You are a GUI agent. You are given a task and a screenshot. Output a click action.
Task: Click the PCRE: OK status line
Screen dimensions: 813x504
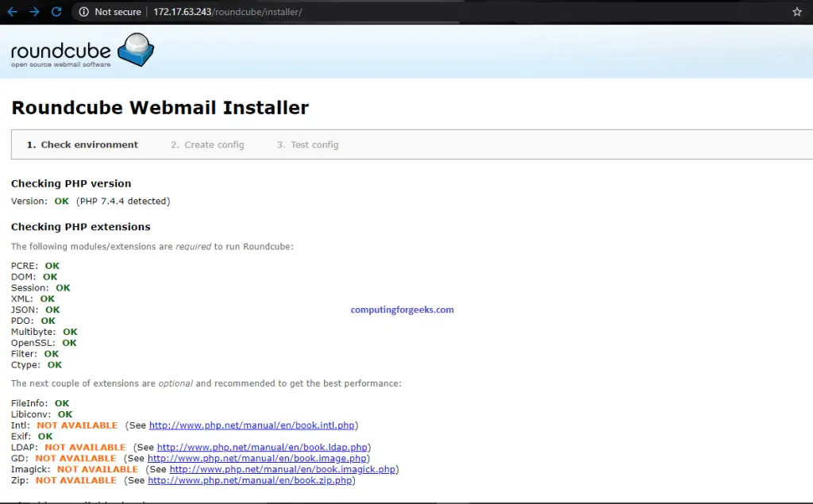35,266
